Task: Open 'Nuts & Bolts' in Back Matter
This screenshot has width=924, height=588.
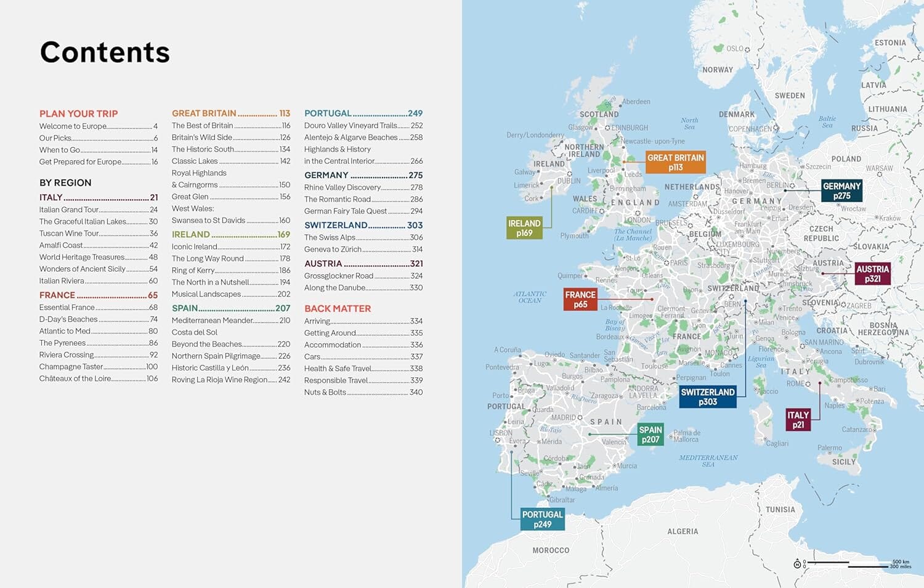Action: 325,392
